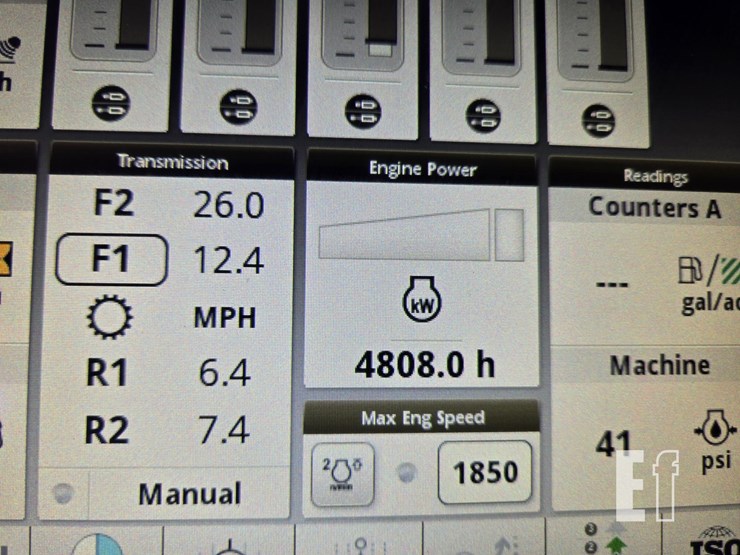Viewport: 740px width, 555px height.
Task: Select the F1 forward gear box
Action: tap(111, 259)
